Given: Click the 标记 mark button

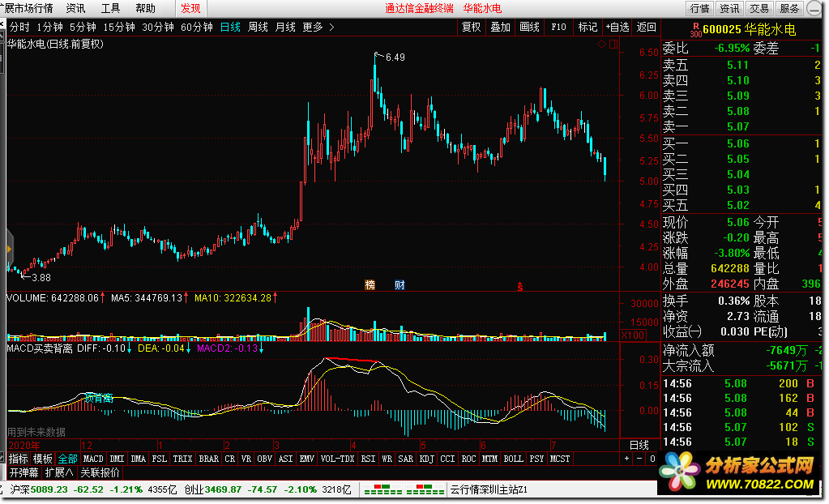Looking at the screenshot, I should (588, 27).
